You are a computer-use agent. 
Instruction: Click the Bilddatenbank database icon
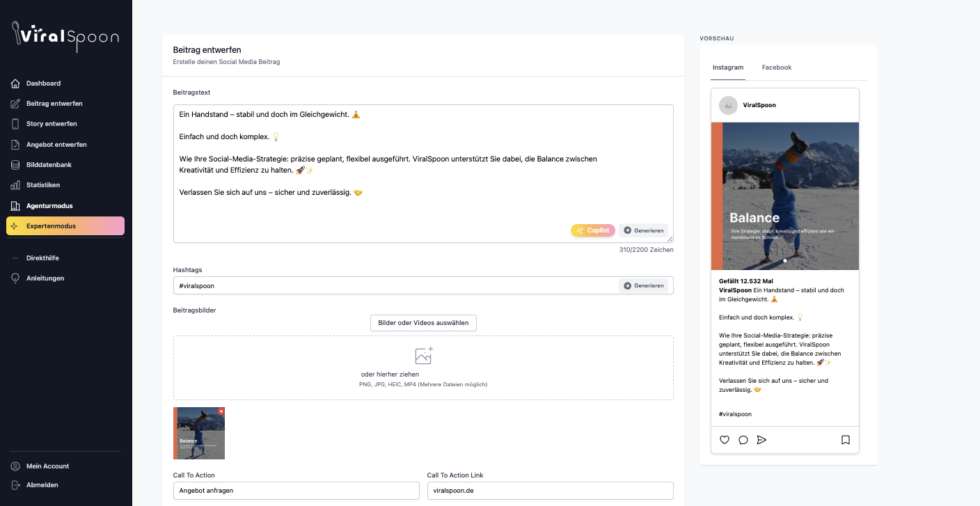pyautogui.click(x=15, y=165)
